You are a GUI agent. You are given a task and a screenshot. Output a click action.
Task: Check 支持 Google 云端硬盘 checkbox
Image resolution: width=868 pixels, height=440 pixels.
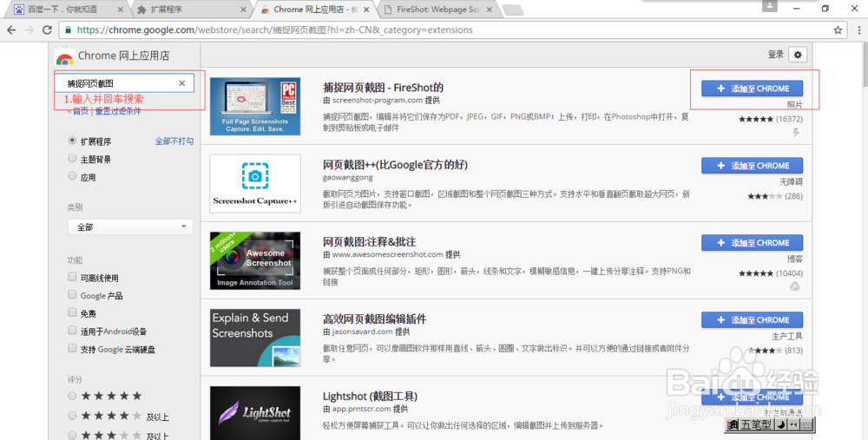point(72,348)
